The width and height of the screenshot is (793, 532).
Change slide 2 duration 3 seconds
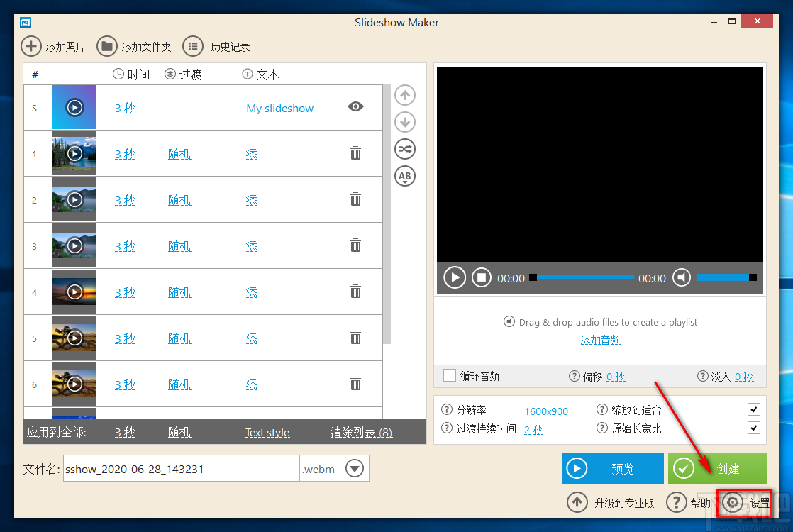tap(125, 200)
